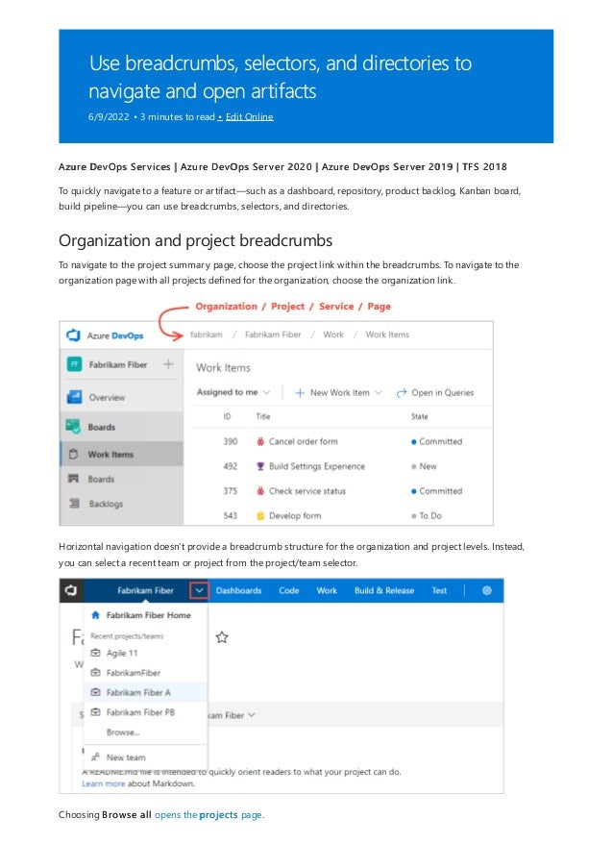Click bug icon for Check service status
This screenshot has height=868, width=613.
tap(260, 490)
